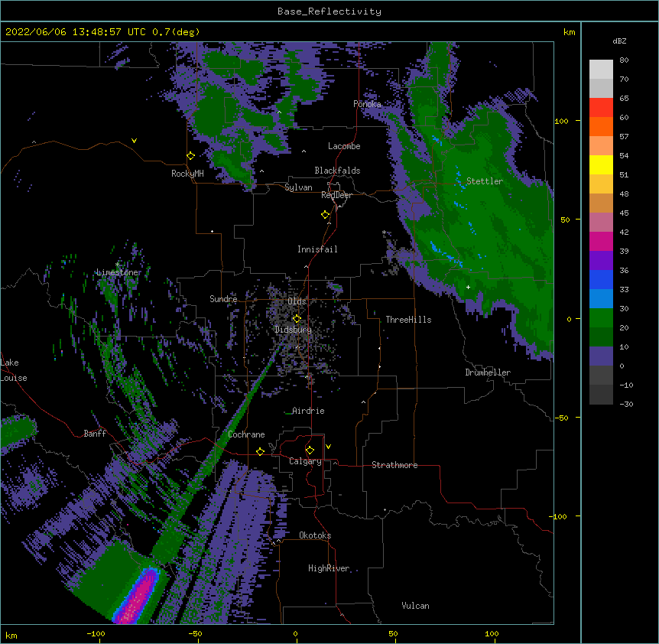
Task: Click the yellow diamond marker above RockyMH
Action: point(191,156)
